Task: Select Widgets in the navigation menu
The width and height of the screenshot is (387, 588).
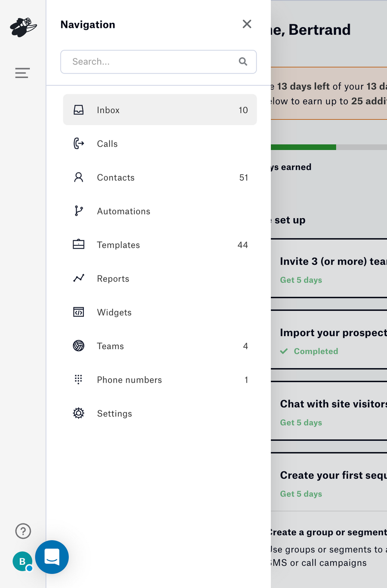Action: pyautogui.click(x=114, y=312)
